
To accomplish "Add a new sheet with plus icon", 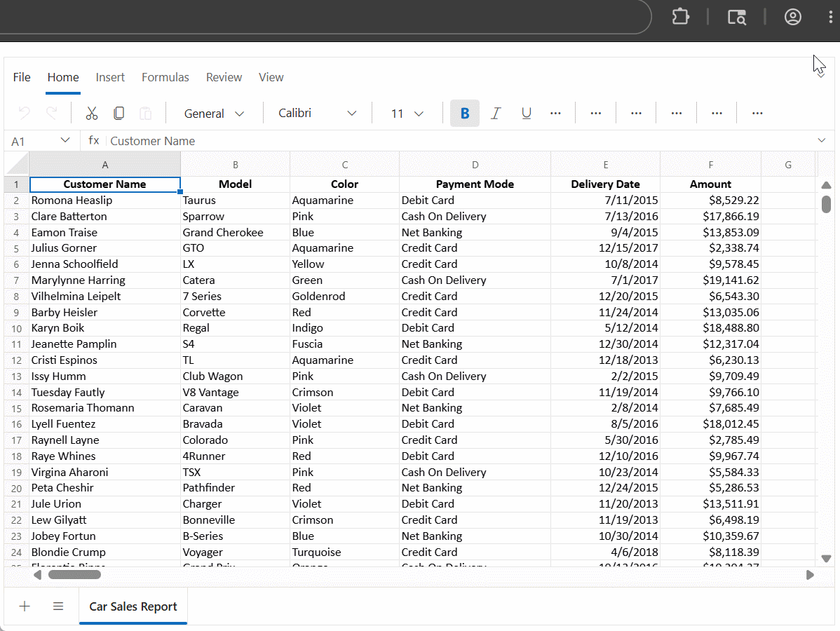I will [x=25, y=606].
